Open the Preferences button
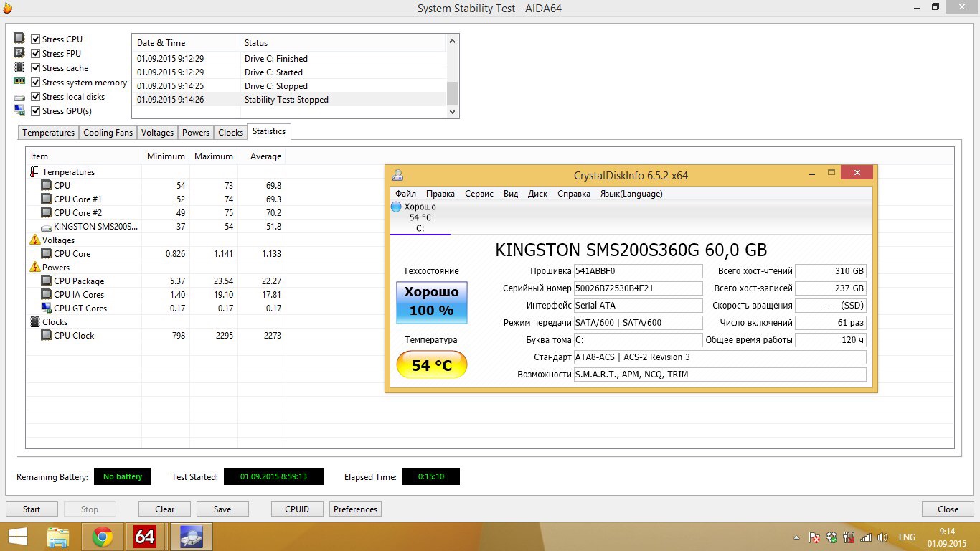Viewport: 980px width, 551px height. coord(356,509)
